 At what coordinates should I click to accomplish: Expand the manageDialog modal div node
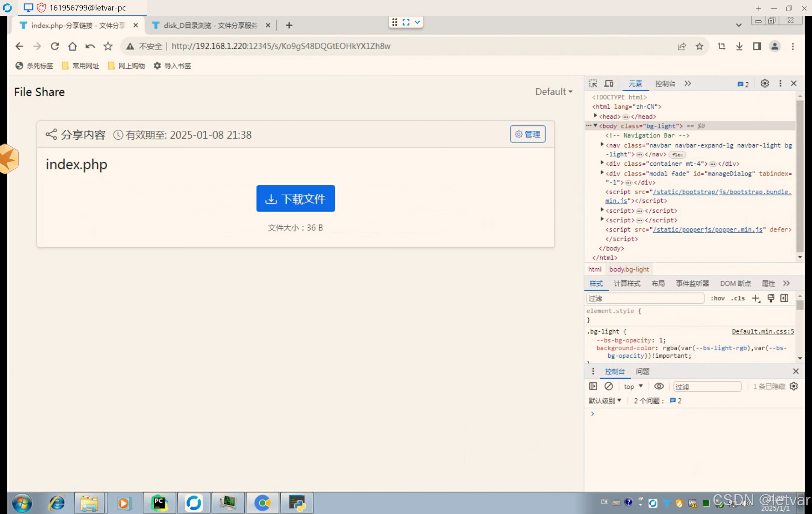click(602, 172)
